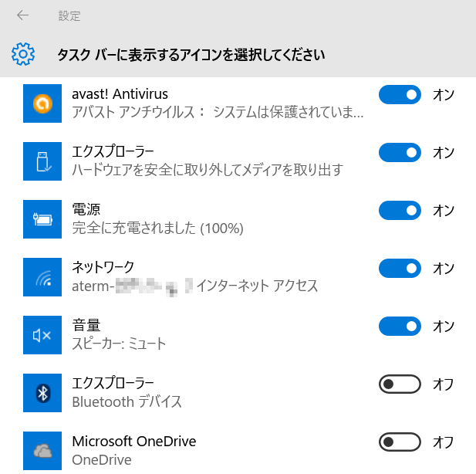476x474 pixels.
Task: Click the Bluetooth device icon
Action: (x=42, y=393)
